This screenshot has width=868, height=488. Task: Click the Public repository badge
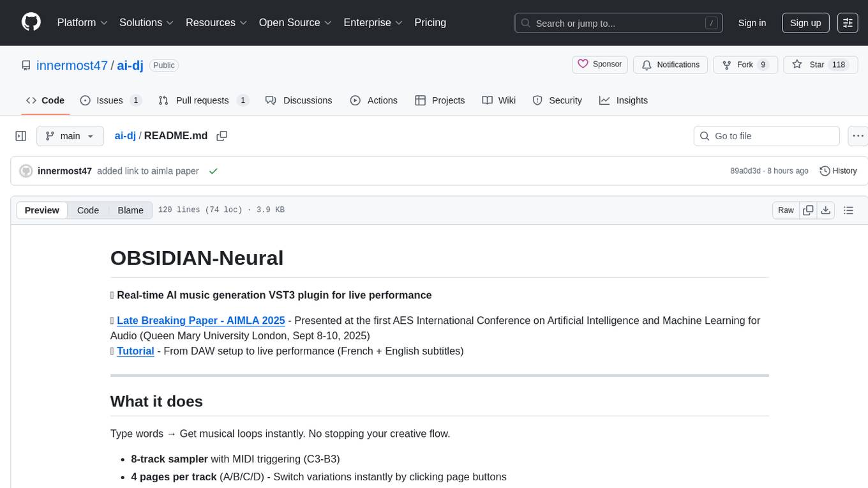164,65
